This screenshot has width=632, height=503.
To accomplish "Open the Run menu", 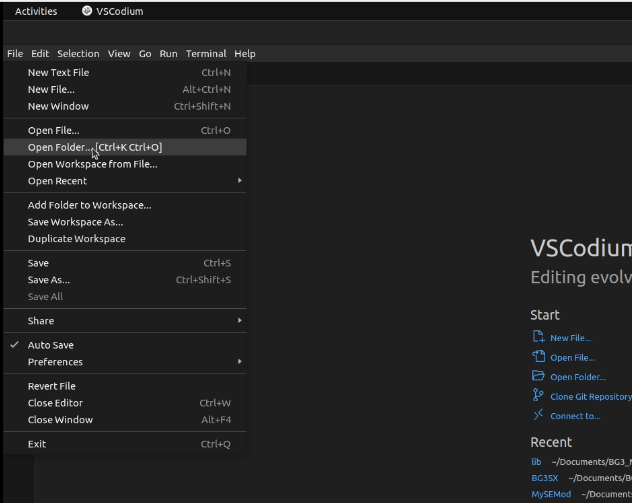I will coord(168,54).
